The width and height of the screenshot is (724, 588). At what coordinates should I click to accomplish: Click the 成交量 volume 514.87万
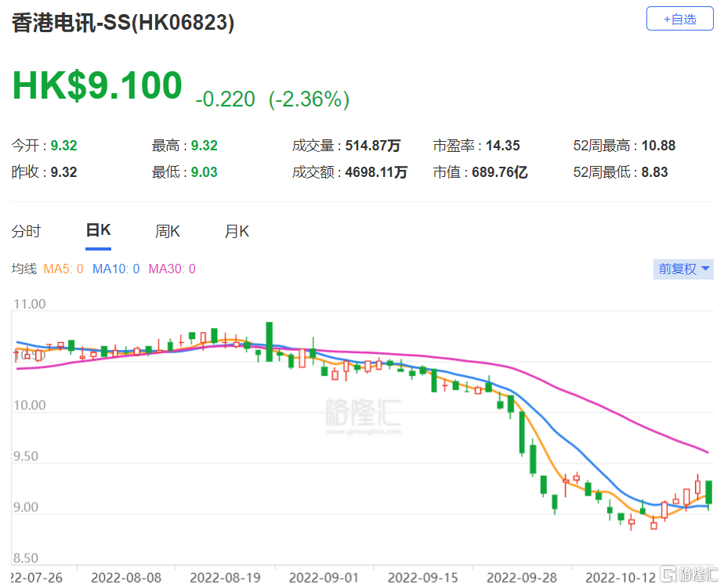[373, 146]
